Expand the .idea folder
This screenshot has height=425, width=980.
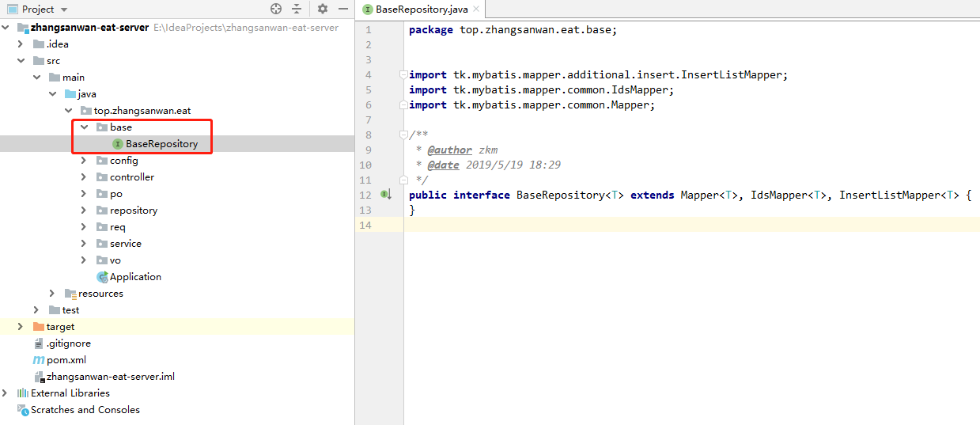(x=21, y=44)
